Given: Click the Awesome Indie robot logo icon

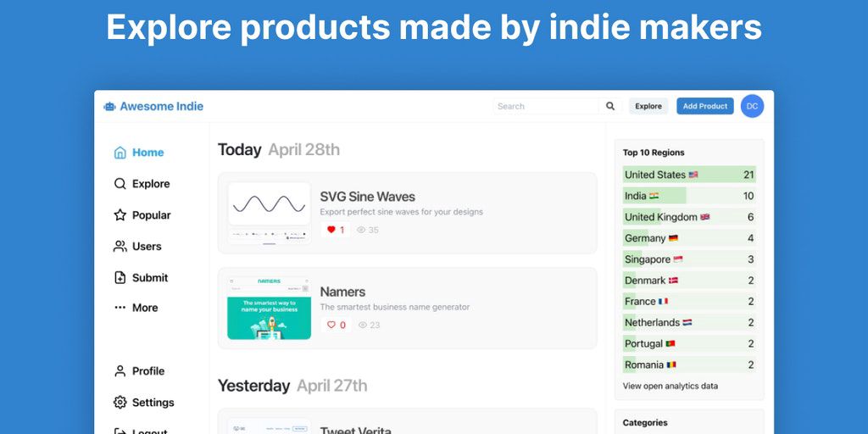Looking at the screenshot, I should 109,107.
